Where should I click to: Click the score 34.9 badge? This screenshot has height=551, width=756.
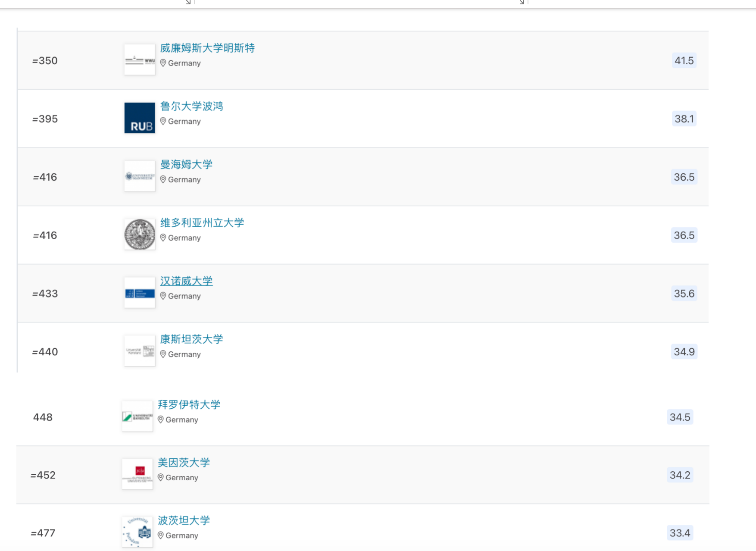684,351
